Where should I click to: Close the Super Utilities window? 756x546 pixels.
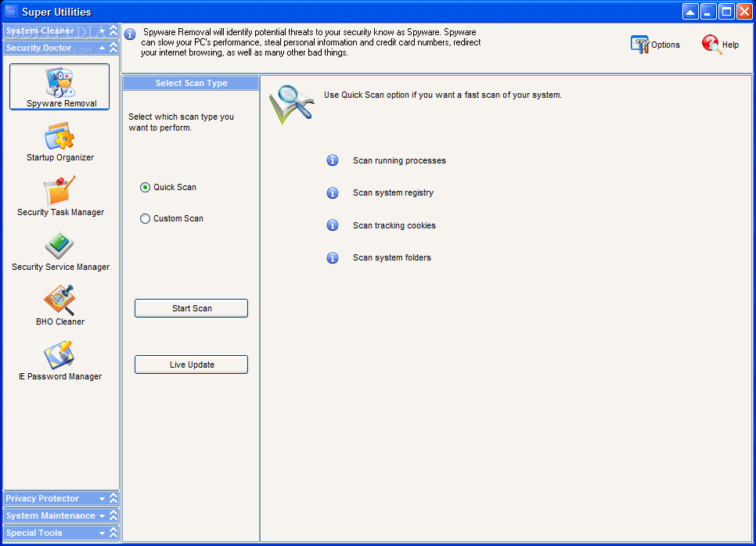pyautogui.click(x=744, y=12)
